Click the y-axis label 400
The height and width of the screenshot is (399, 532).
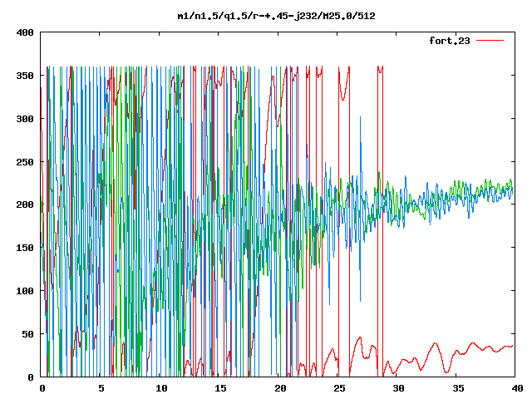[x=25, y=32]
